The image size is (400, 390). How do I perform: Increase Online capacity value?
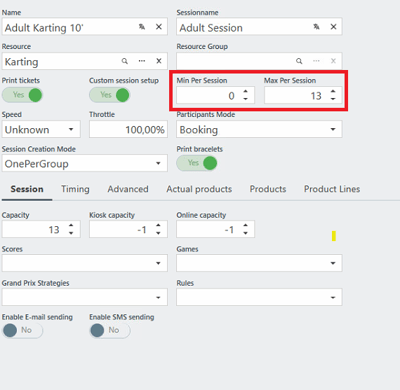(246, 226)
